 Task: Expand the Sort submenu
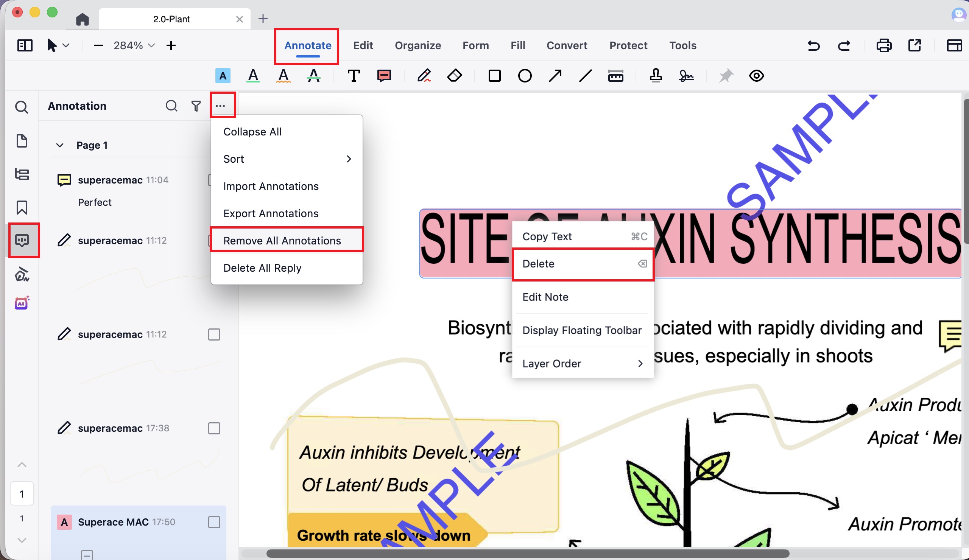click(x=287, y=159)
